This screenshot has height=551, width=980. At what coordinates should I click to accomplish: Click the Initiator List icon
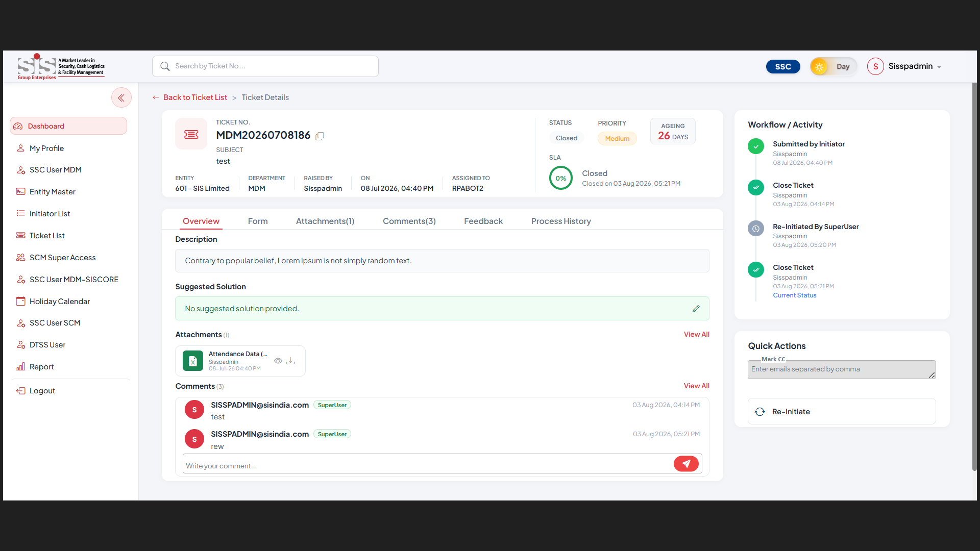[20, 214]
